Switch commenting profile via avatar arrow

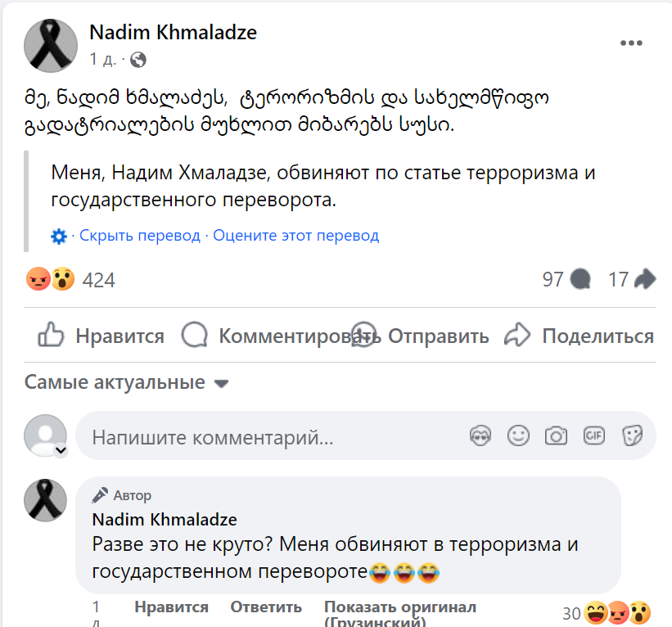pyautogui.click(x=60, y=451)
